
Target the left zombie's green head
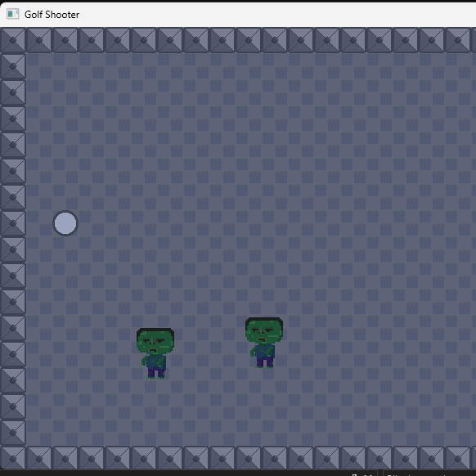tap(155, 341)
